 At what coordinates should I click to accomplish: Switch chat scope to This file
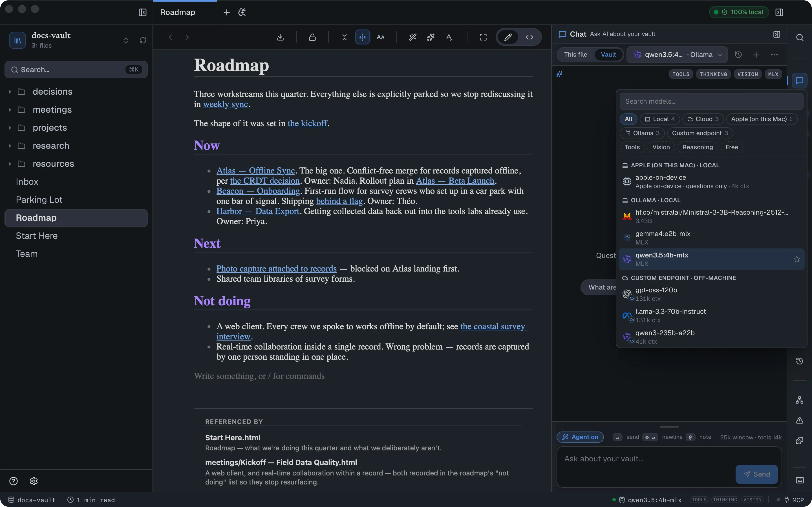pyautogui.click(x=575, y=55)
